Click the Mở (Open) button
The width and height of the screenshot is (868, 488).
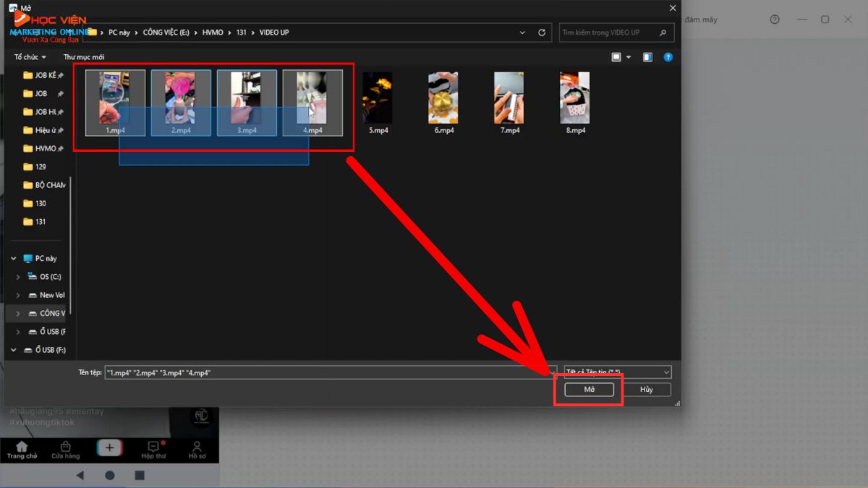589,389
